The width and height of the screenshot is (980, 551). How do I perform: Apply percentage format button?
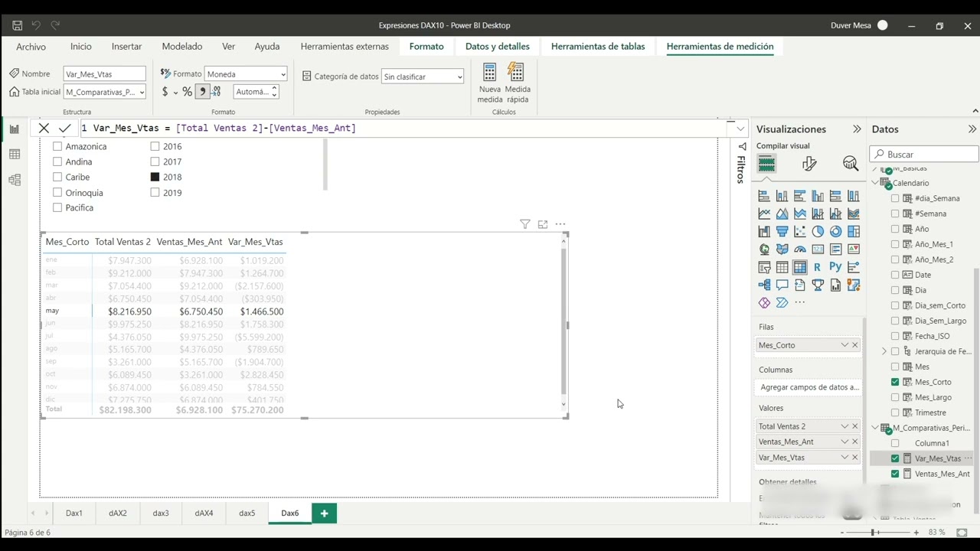(187, 92)
